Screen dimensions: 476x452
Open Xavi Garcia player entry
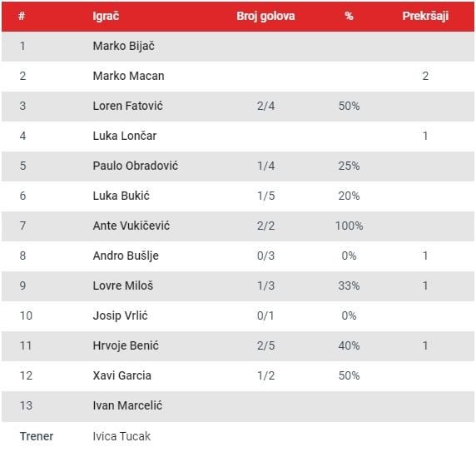(x=121, y=375)
